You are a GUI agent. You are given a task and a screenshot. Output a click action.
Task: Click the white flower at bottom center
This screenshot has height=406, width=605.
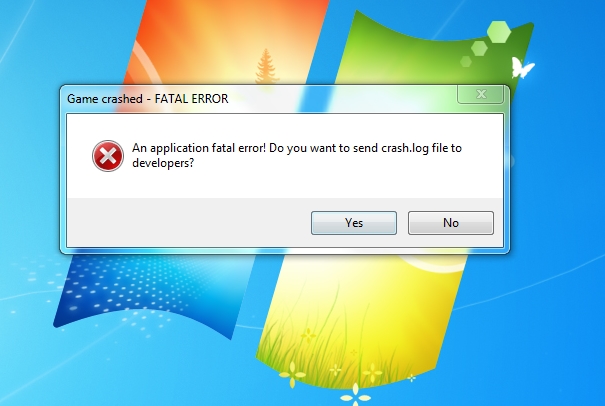tap(355, 396)
